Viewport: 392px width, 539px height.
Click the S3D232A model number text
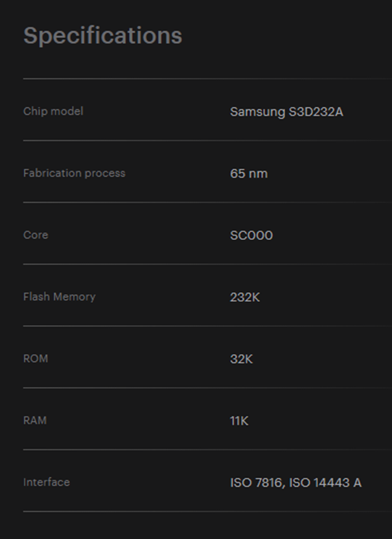pyautogui.click(x=315, y=112)
